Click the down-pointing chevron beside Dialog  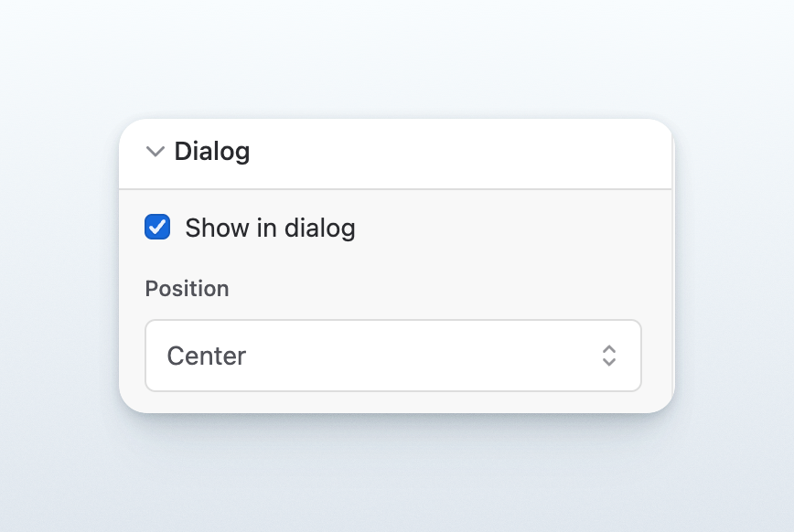point(155,152)
